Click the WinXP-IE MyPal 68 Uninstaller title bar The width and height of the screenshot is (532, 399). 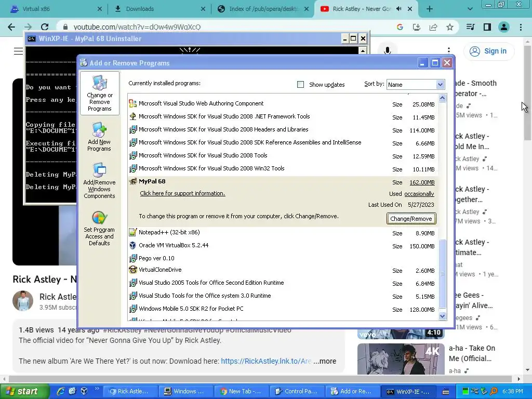tap(183, 38)
